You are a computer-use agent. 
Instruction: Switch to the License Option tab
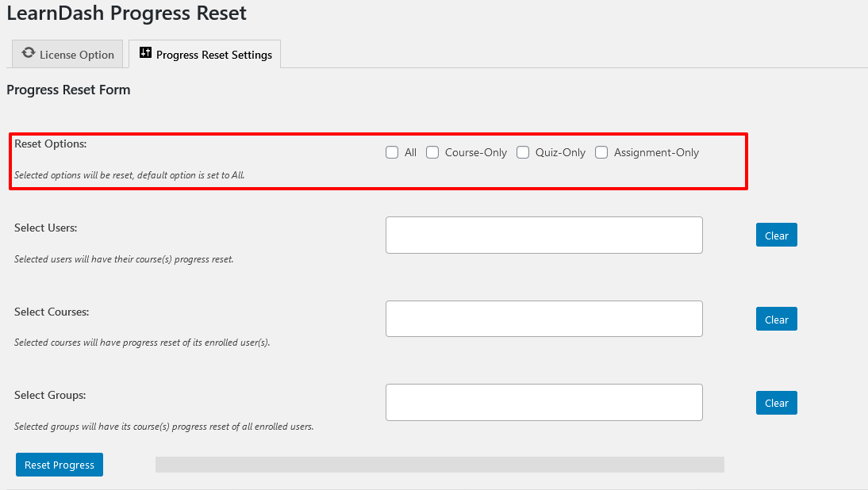point(67,54)
